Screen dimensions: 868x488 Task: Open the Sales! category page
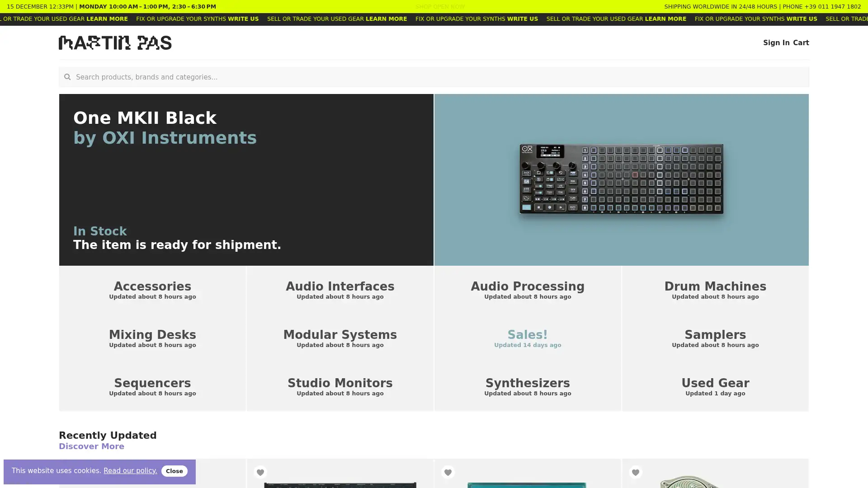[x=528, y=334]
